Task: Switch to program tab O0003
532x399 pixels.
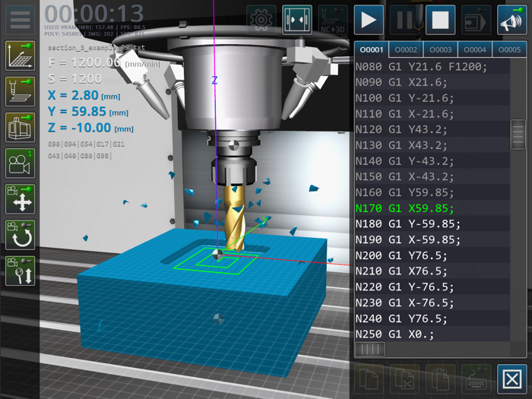Action: (440, 50)
